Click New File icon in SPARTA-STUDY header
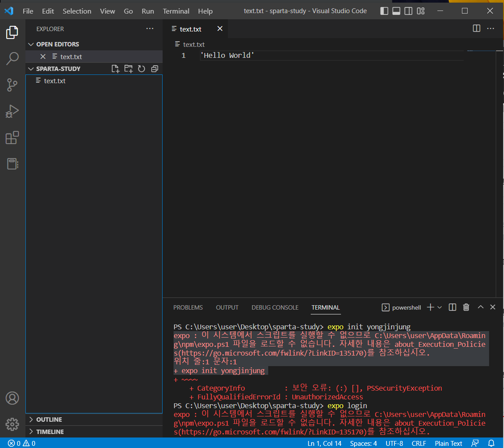This screenshot has height=448, width=504. [x=115, y=69]
